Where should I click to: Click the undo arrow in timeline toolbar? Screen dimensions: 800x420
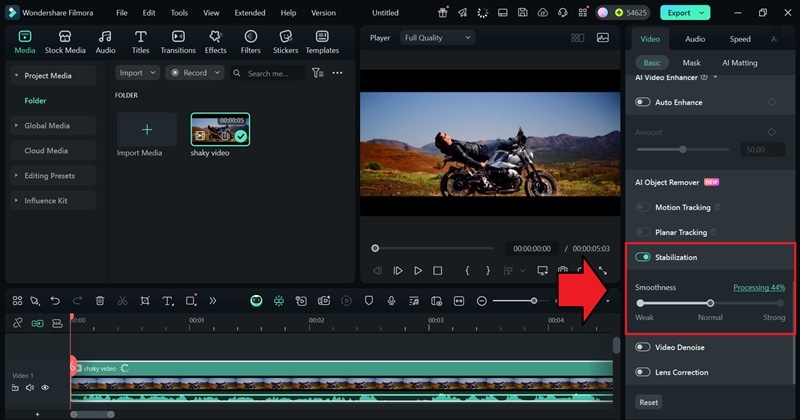coord(55,301)
